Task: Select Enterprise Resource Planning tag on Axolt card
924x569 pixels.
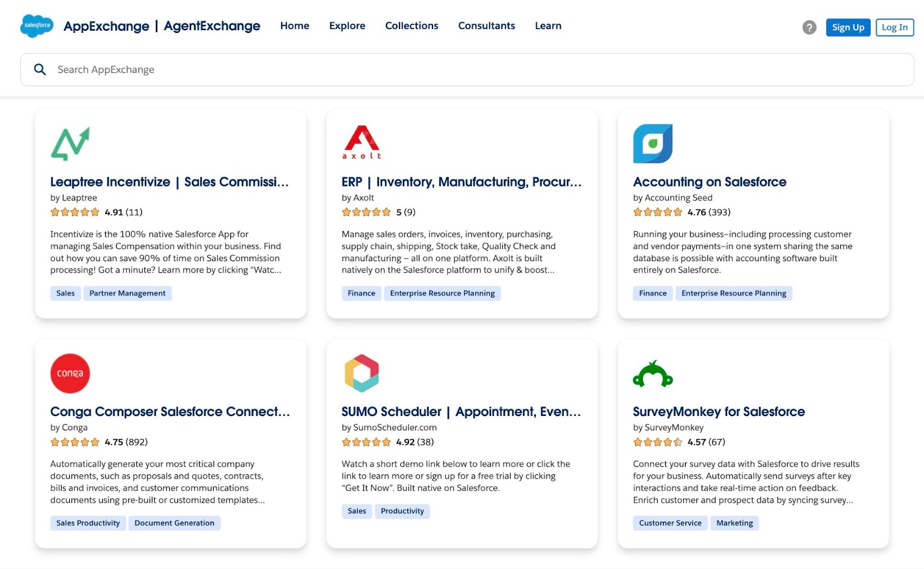Action: [442, 293]
